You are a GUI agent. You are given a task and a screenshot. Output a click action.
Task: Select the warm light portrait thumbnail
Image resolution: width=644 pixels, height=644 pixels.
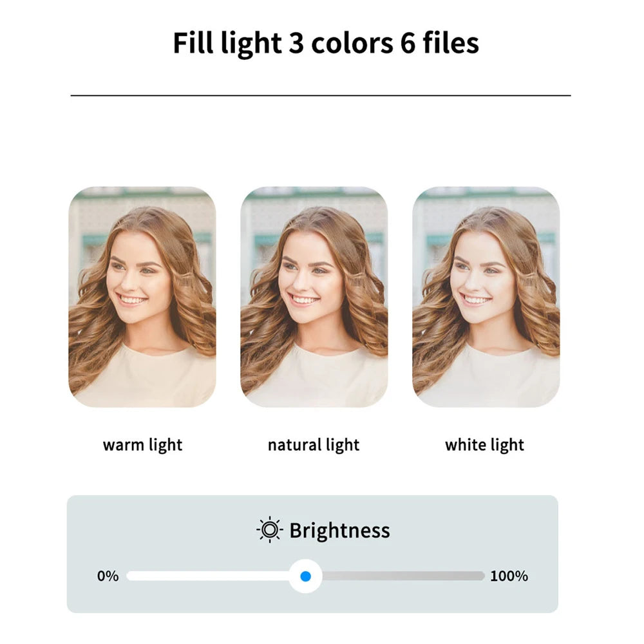pos(142,297)
